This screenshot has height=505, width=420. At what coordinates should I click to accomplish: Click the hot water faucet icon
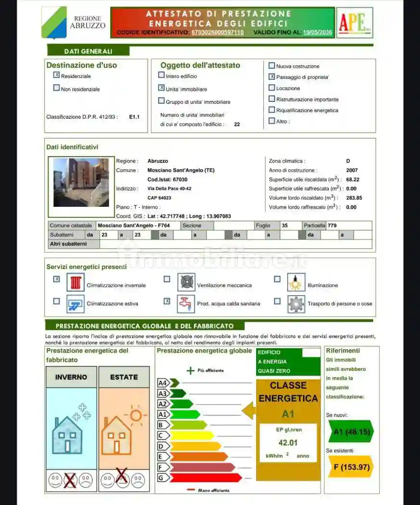pyautogui.click(x=186, y=303)
